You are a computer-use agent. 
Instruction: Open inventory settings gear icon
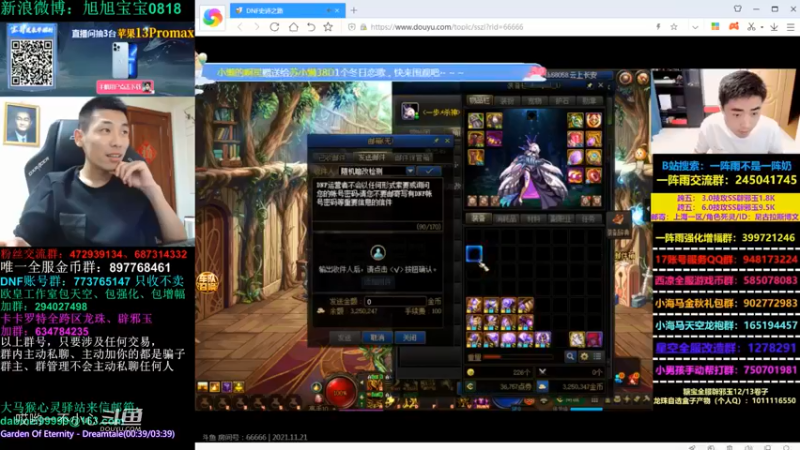(x=584, y=356)
